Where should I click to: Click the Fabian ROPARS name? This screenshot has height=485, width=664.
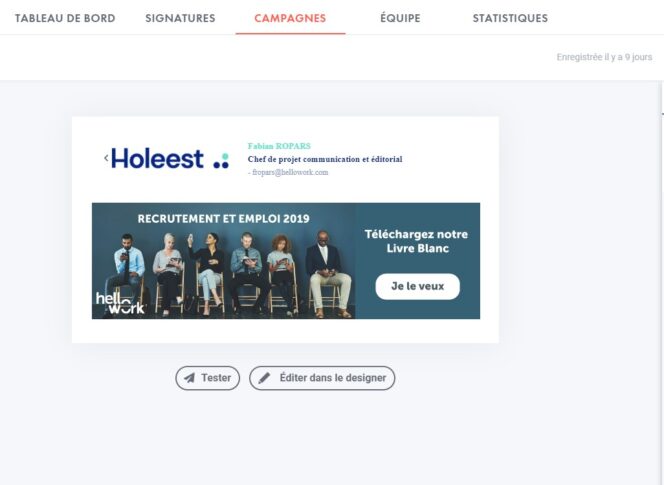tap(279, 146)
